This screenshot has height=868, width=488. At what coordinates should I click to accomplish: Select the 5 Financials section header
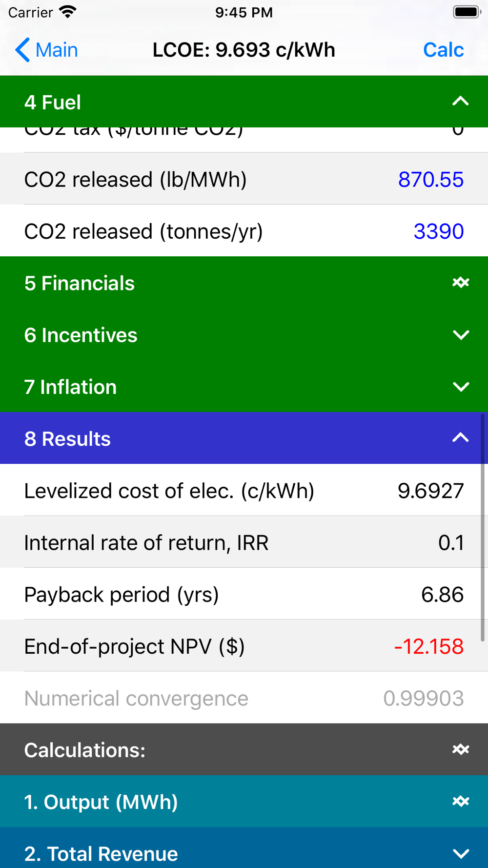click(80, 283)
